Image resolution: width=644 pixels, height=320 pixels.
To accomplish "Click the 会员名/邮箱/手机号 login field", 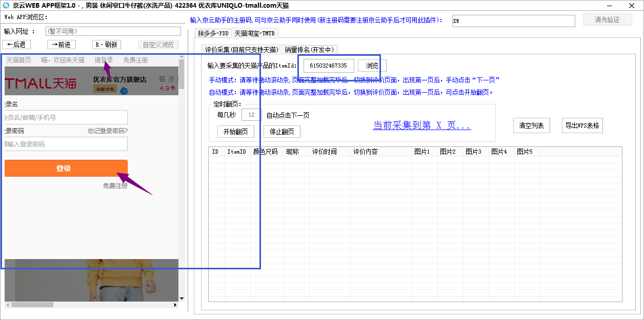I will pyautogui.click(x=66, y=117).
